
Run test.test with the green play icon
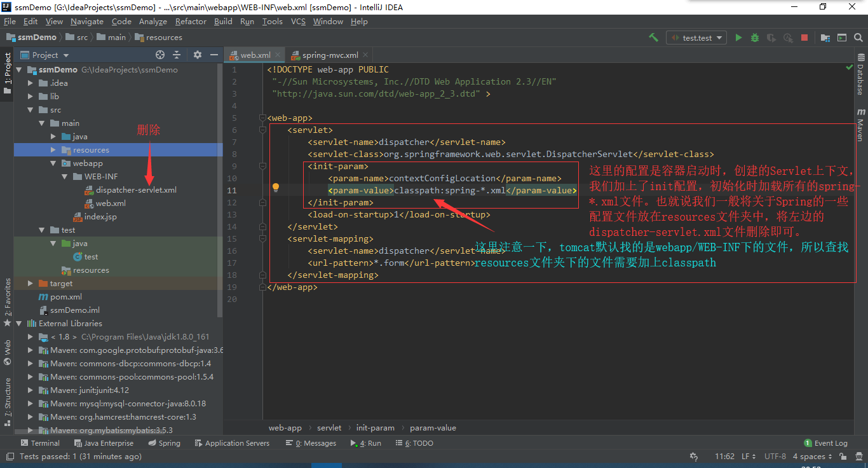coord(738,38)
